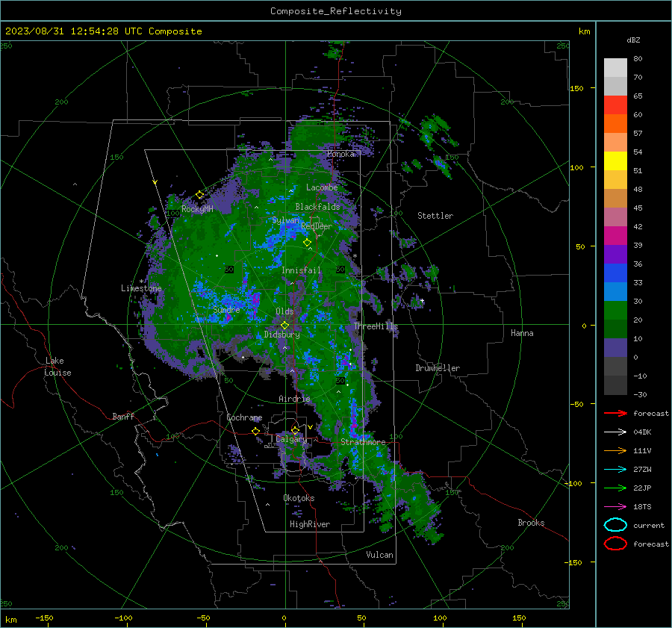Pick the 0 dBZ purple swatch
The width and height of the screenshot is (672, 628).
pos(615,348)
